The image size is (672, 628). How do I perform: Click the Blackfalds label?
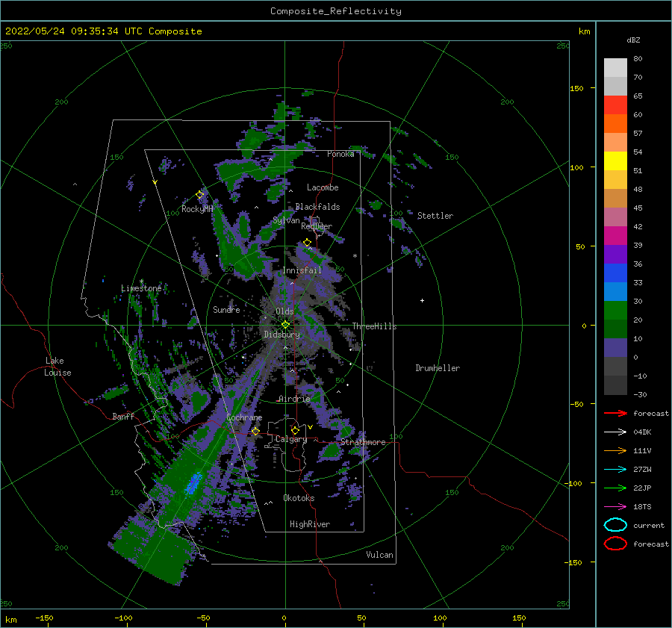coord(317,207)
